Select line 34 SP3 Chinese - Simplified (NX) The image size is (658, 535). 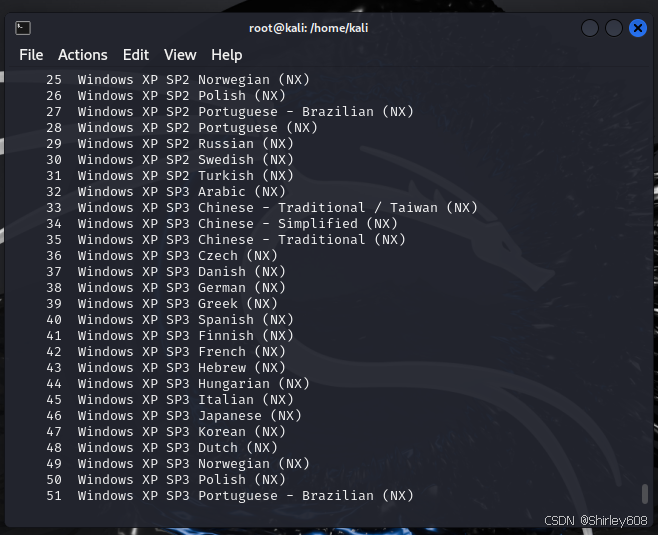coord(222,224)
